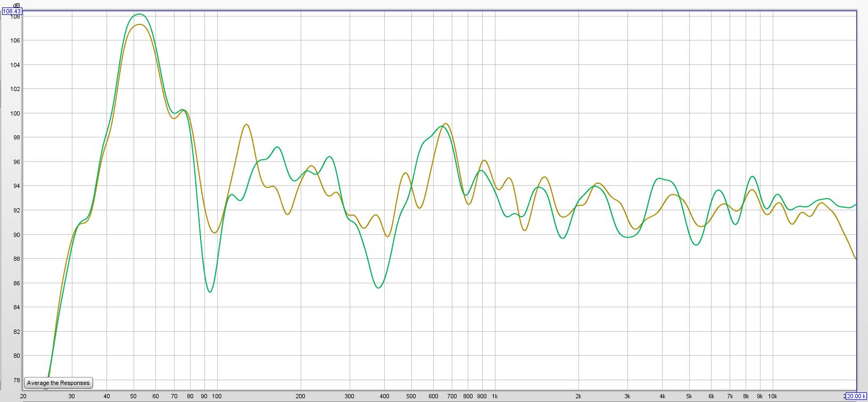Click the 7k label on the frequency axis
The width and height of the screenshot is (868, 402).
point(730,396)
